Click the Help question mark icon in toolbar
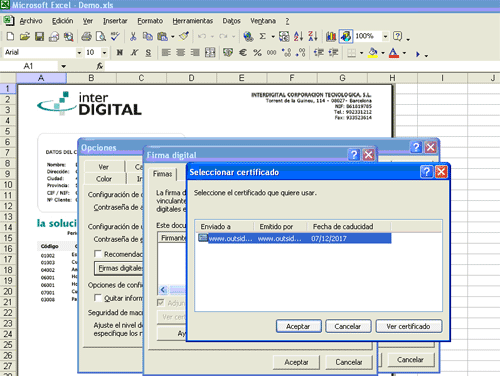 click(x=398, y=36)
